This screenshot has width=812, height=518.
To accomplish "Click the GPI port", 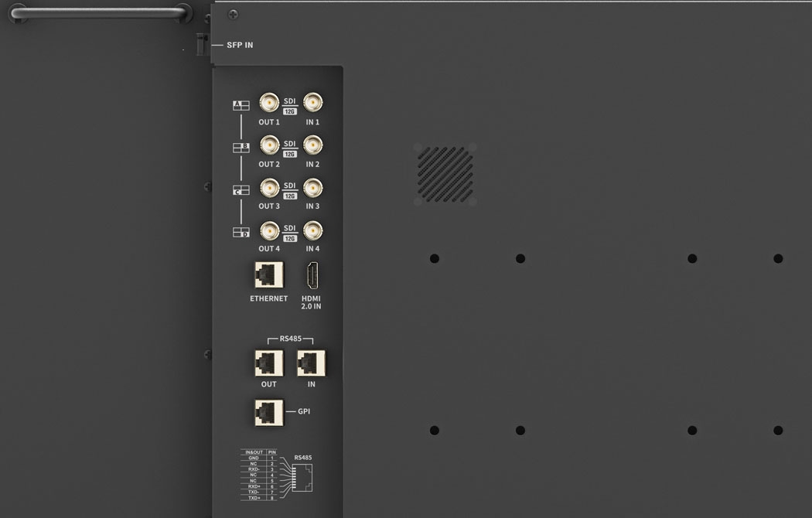I will click(268, 412).
